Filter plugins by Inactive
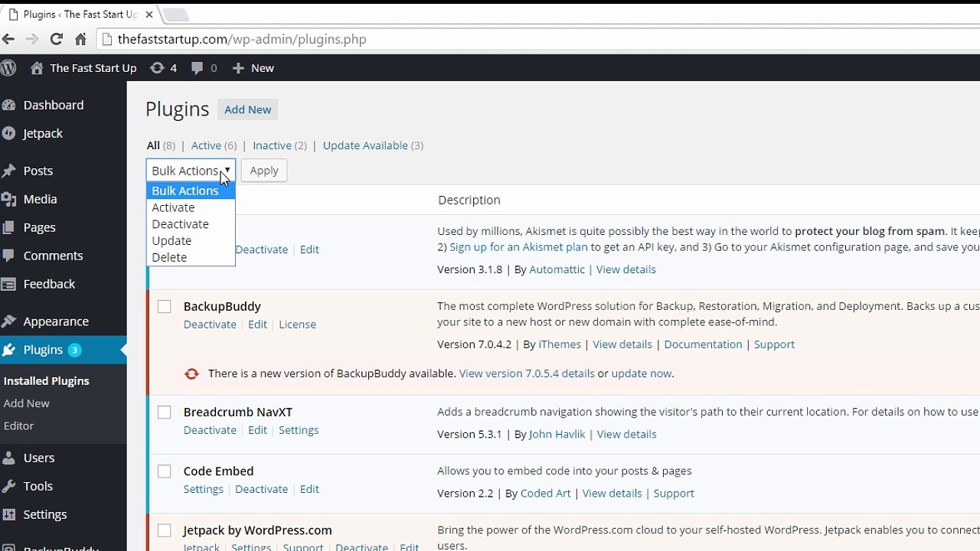Viewport: 980px width, 551px height. [272, 145]
